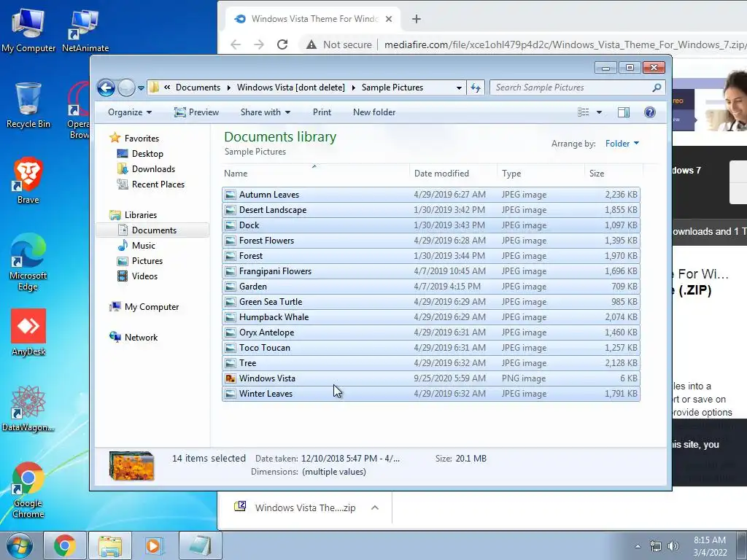Open the Recycle Bin desktop icon
Image resolution: width=747 pixels, height=560 pixels.
pos(28,106)
